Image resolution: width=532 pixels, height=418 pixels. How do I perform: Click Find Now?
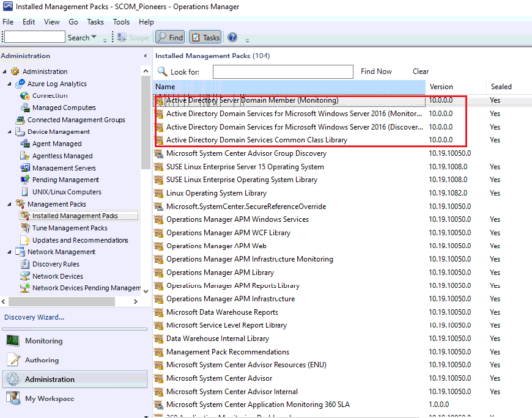point(376,71)
